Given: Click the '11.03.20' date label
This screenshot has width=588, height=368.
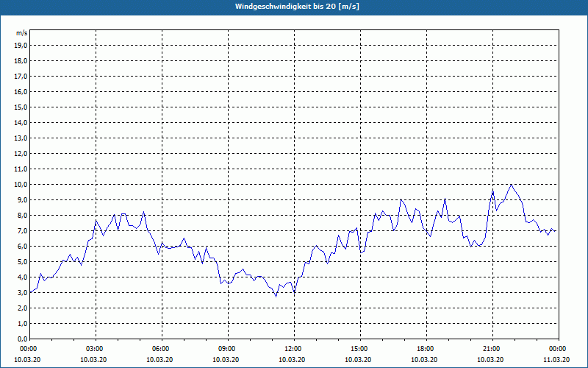Looking at the screenshot, I should point(556,359).
